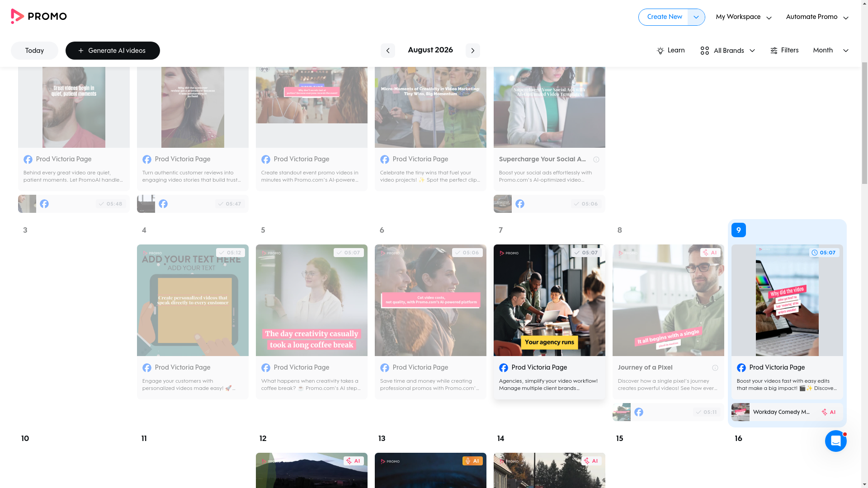
Task: Click the AI badge on the day 14 video
Action: point(591,461)
